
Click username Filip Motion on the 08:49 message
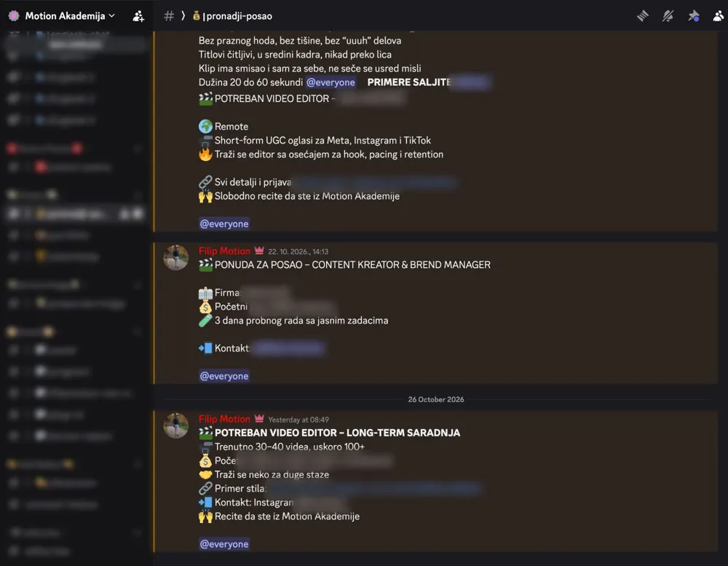(x=224, y=419)
